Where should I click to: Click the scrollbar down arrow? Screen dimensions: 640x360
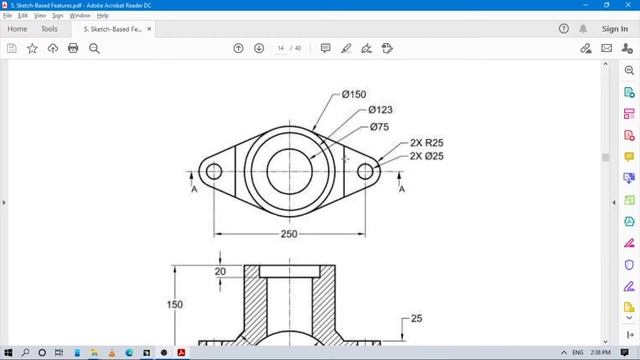[605, 342]
